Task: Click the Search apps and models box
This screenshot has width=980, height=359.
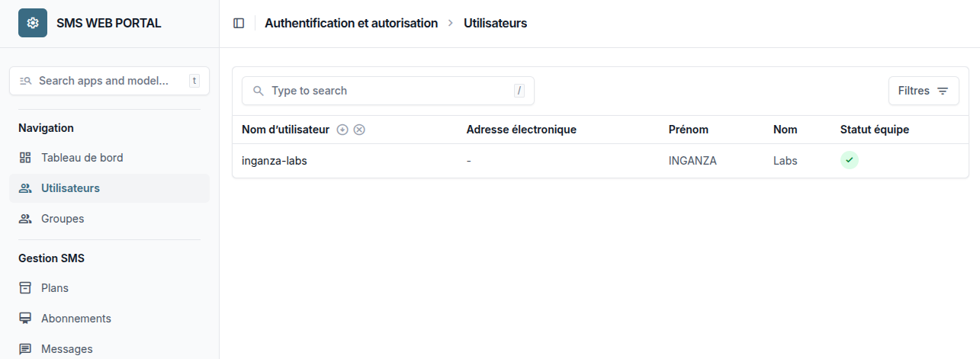Action: pos(109,80)
